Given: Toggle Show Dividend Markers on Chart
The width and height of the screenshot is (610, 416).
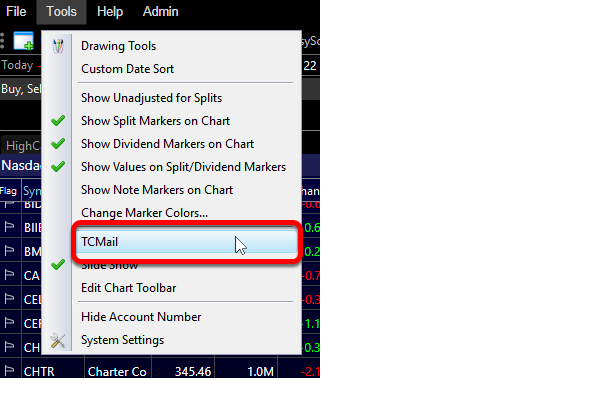Looking at the screenshot, I should tap(167, 144).
